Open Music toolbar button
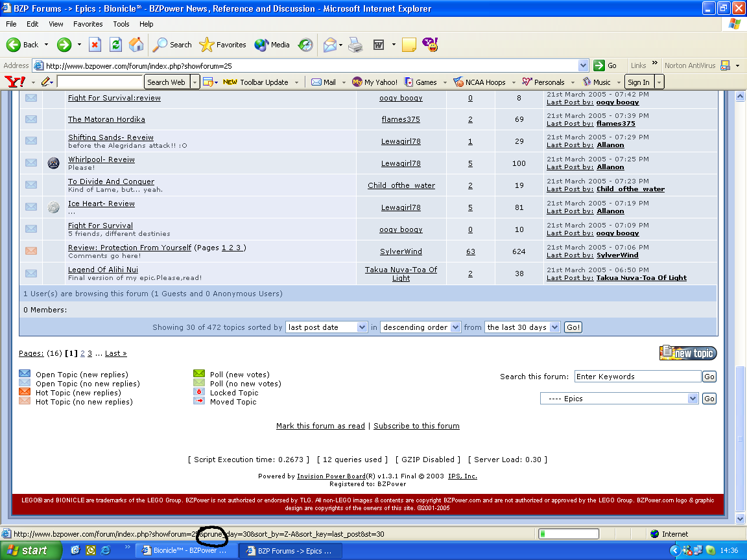747x560 pixels. coord(597,82)
